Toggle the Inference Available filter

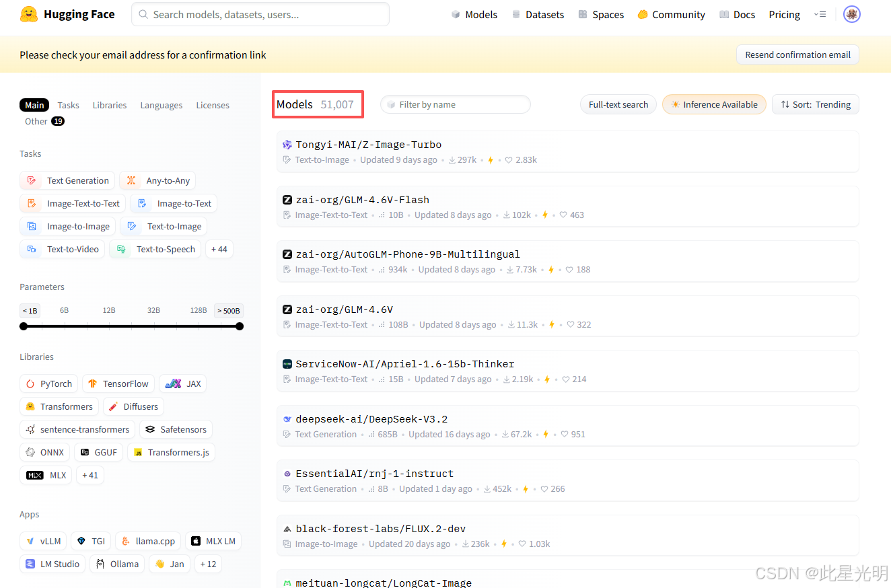pyautogui.click(x=714, y=104)
